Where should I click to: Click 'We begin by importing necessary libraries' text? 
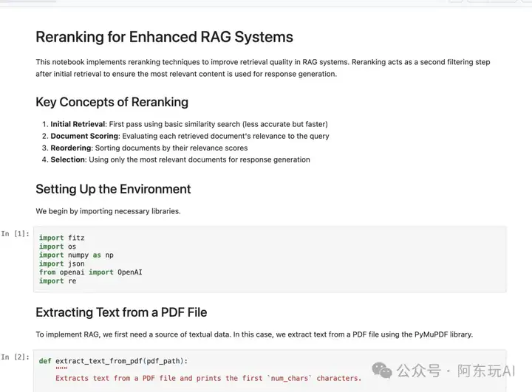click(108, 211)
